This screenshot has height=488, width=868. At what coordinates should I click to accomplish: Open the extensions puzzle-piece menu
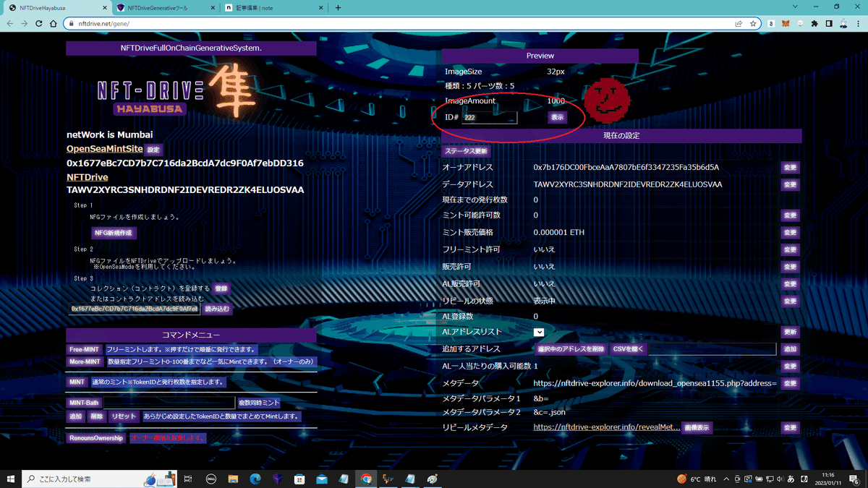pyautogui.click(x=815, y=23)
